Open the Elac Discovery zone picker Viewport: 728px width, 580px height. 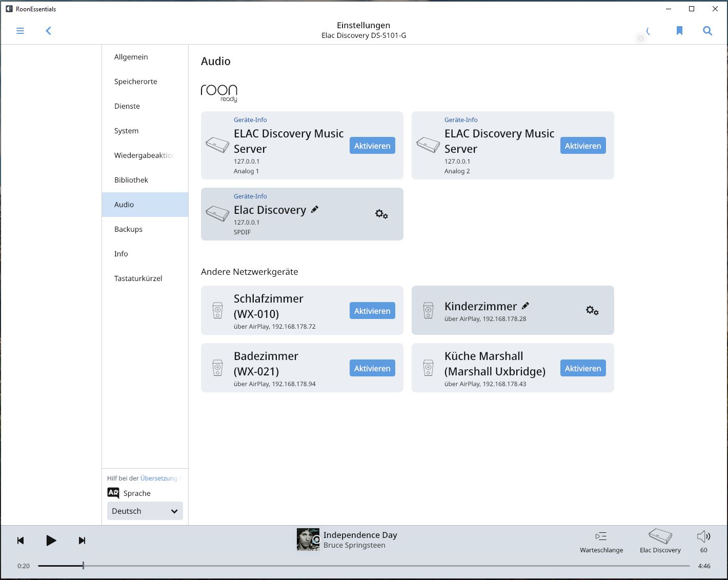[660, 542]
